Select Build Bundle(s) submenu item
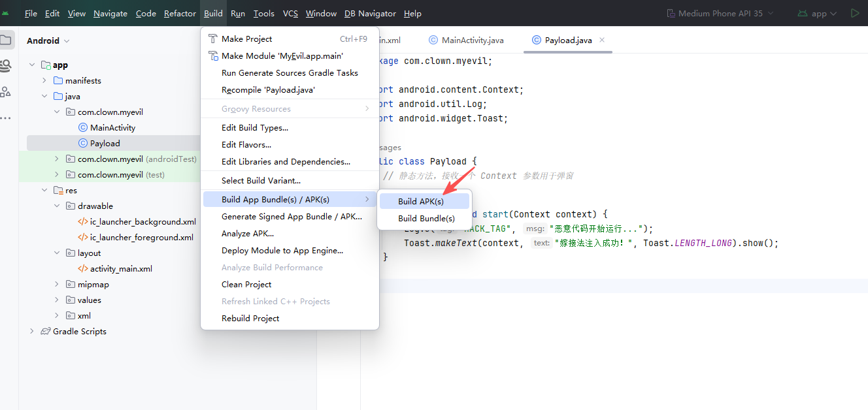The width and height of the screenshot is (868, 410). pos(426,219)
